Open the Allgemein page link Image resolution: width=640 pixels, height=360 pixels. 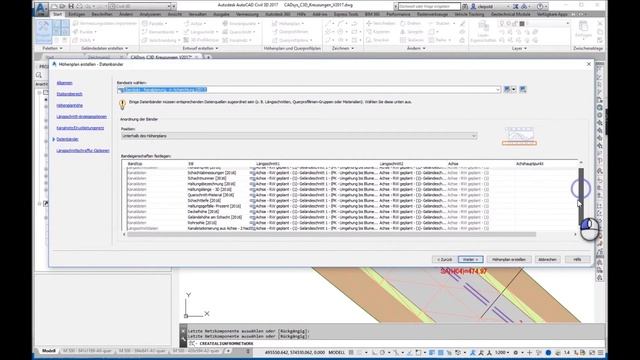pyautogui.click(x=64, y=83)
